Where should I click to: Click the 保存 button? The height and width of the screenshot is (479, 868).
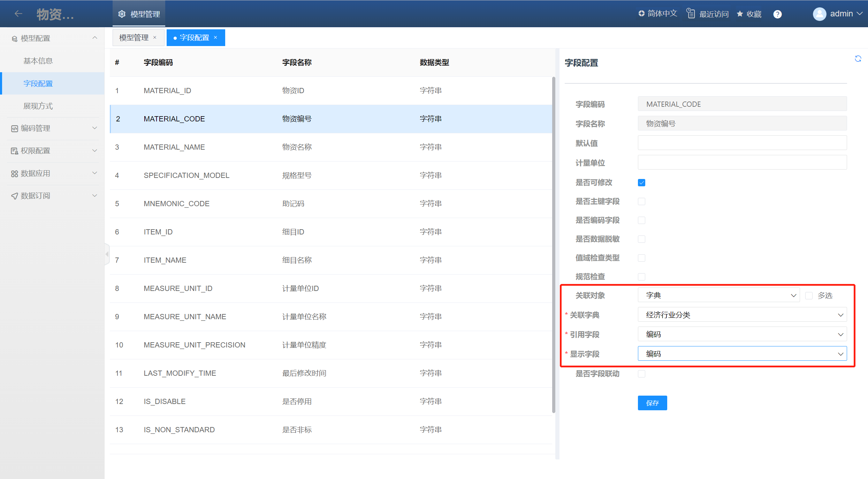652,403
